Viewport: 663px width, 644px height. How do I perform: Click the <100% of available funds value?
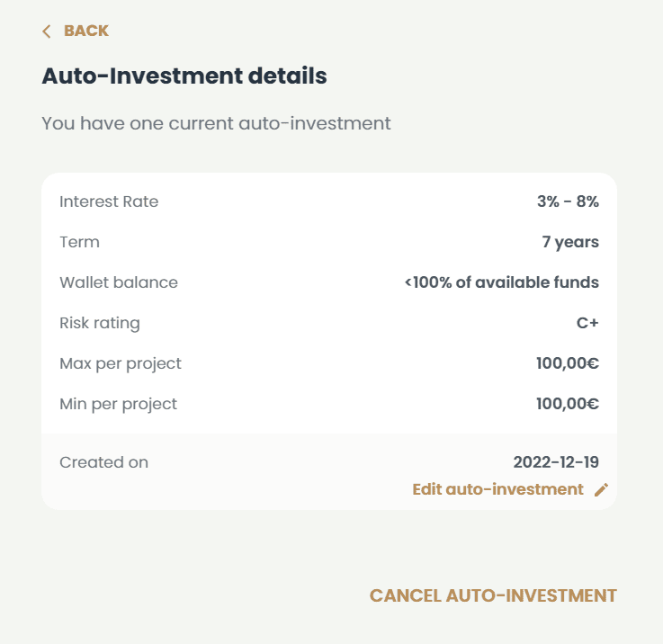click(501, 282)
